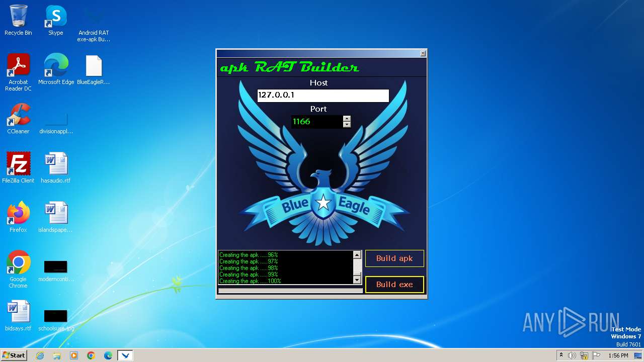Image resolution: width=644 pixels, height=362 pixels.
Task: Open Google Chrome desktop shortcut
Action: pos(18,269)
